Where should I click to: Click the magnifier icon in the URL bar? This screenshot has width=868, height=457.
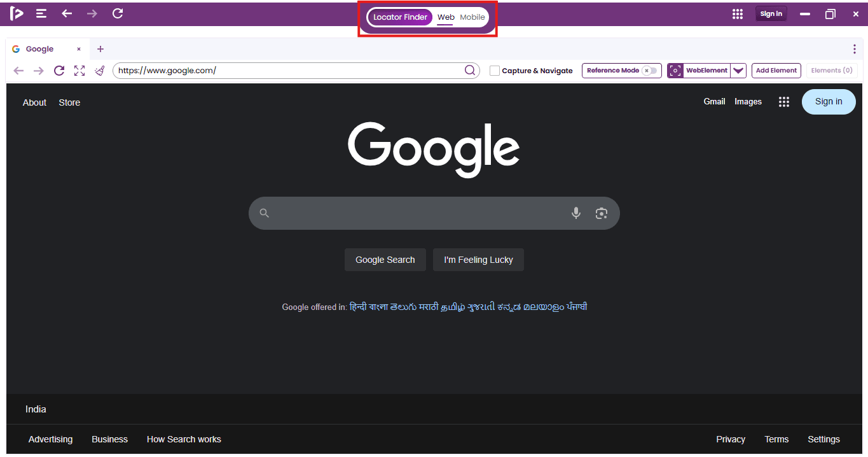pos(470,71)
